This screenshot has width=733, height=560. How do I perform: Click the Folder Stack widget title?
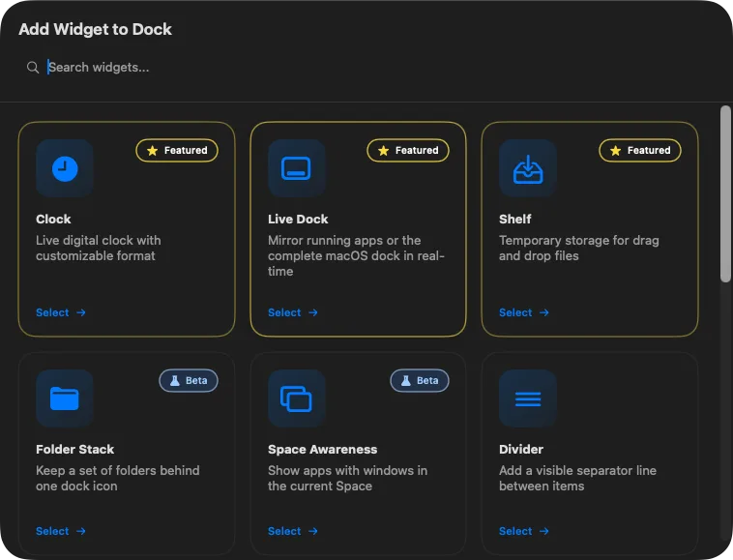pyautogui.click(x=74, y=449)
